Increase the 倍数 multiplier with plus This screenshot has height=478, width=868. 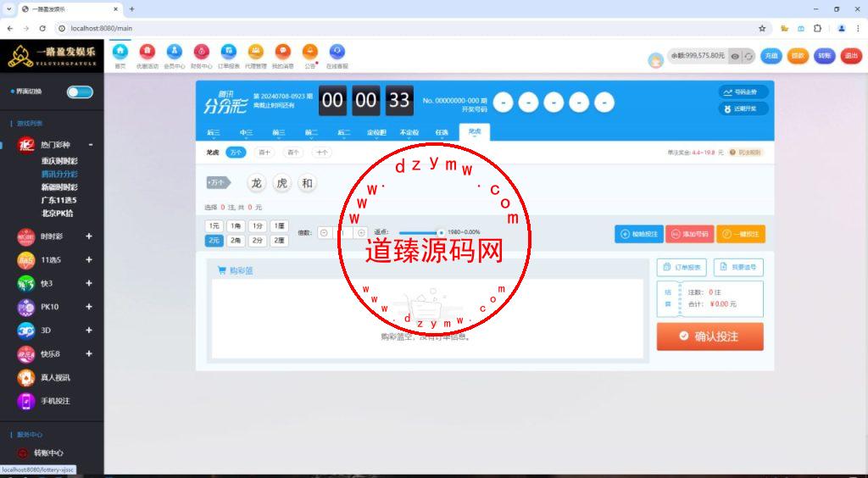pos(361,233)
